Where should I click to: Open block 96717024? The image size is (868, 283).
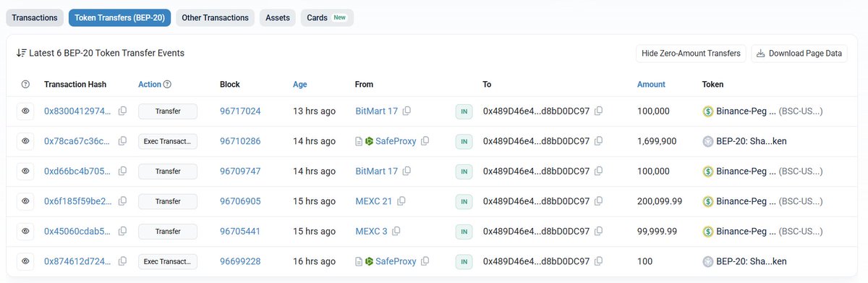click(x=240, y=111)
